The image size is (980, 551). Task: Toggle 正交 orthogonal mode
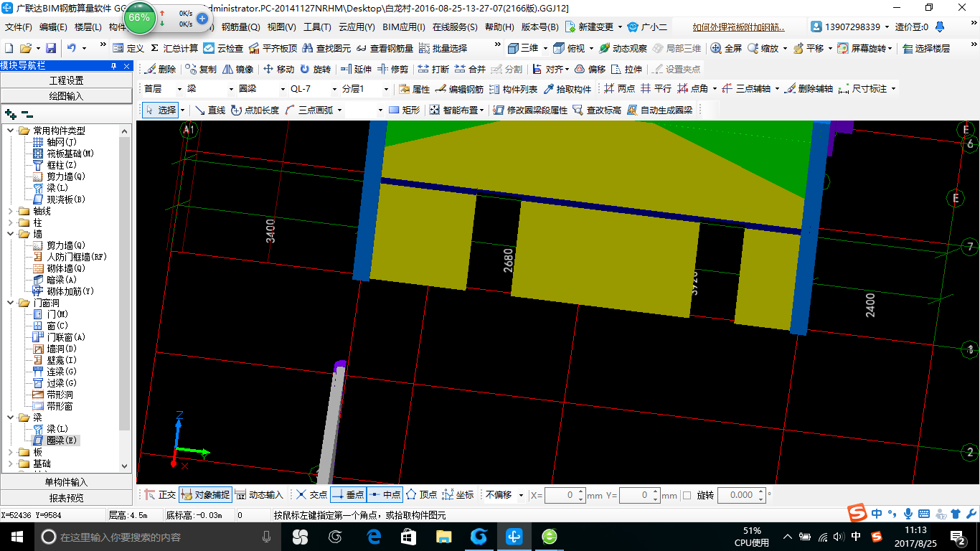[159, 494]
